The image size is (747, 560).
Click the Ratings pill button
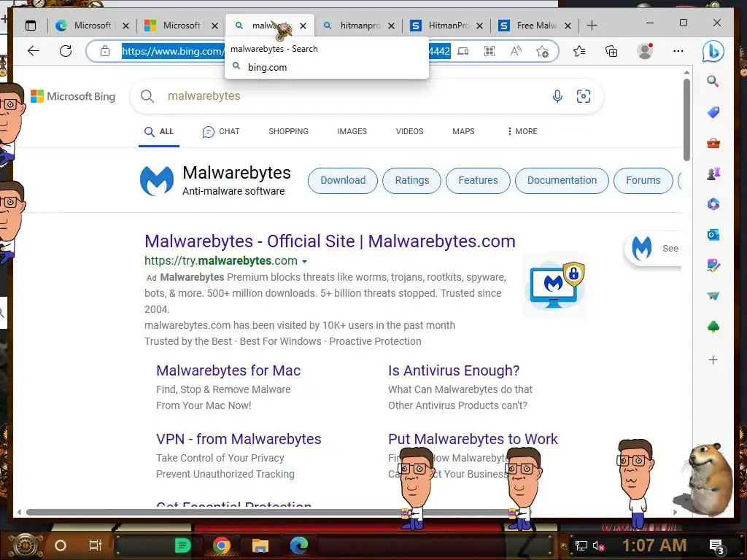(x=411, y=181)
